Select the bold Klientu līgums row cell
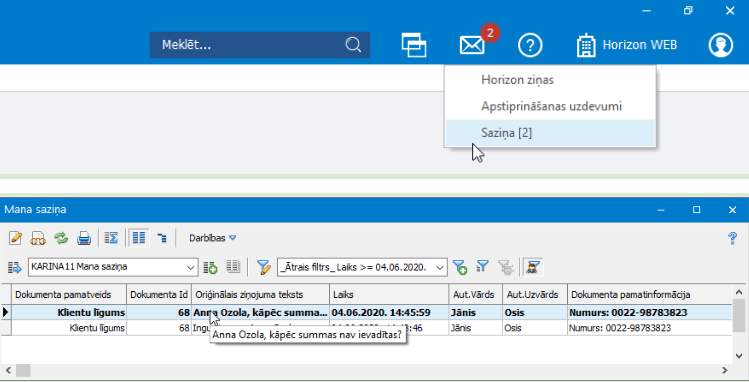The image size is (749, 382). (69, 312)
